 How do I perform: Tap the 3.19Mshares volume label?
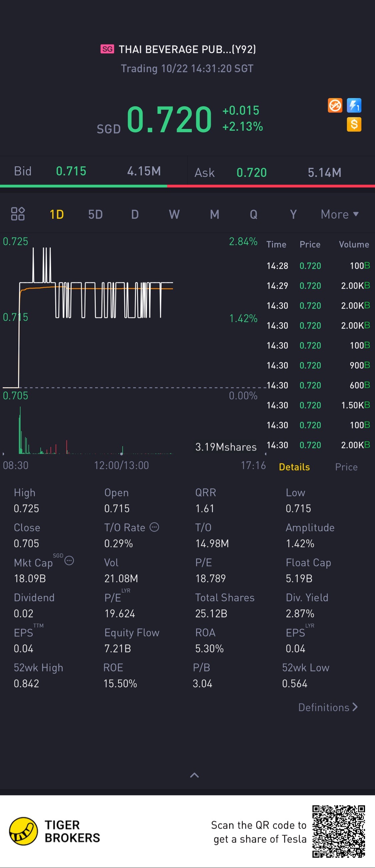226,447
